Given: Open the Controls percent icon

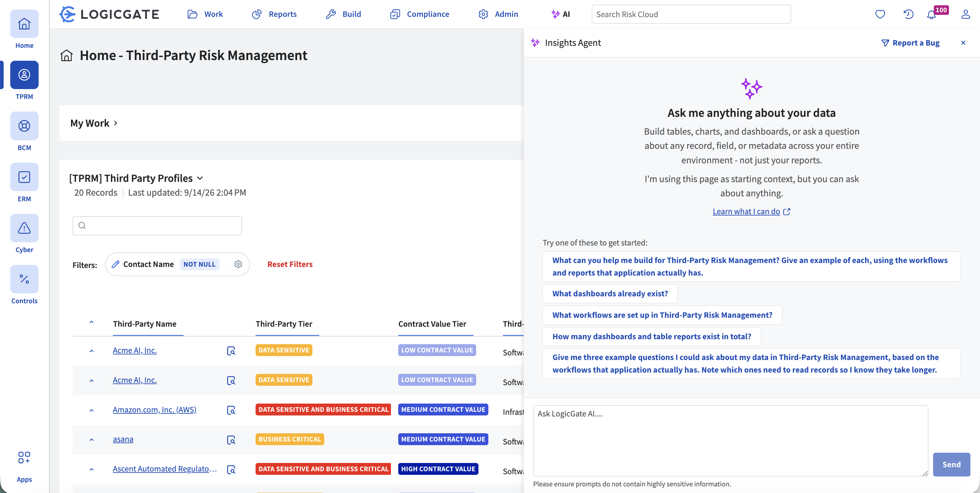Looking at the screenshot, I should coord(24,279).
